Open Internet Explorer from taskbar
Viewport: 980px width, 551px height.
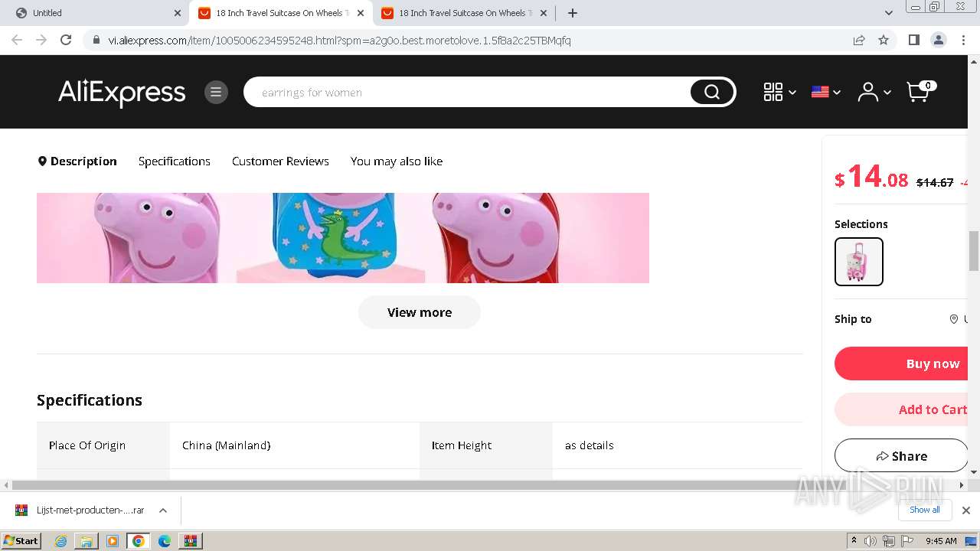click(60, 541)
